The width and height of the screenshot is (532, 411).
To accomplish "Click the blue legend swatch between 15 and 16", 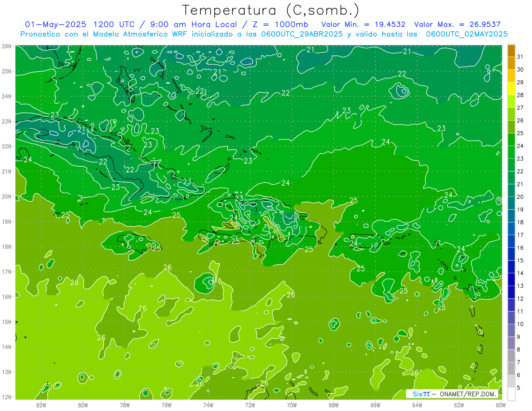I will click(511, 254).
